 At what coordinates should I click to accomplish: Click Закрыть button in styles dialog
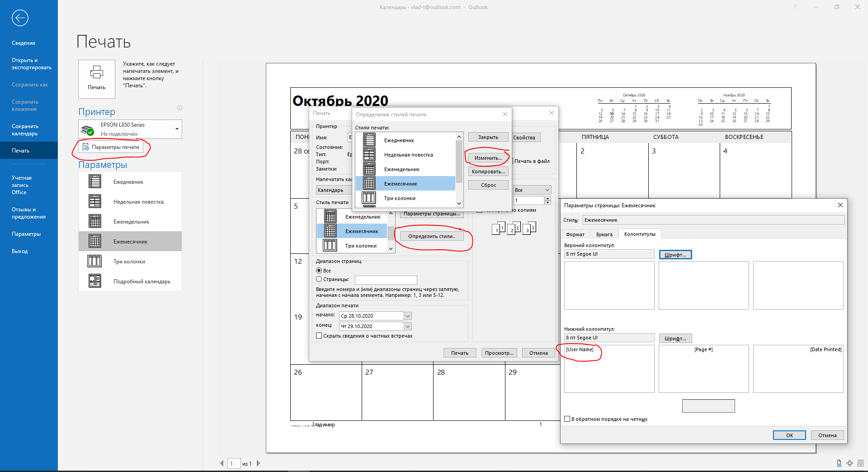[x=488, y=137]
